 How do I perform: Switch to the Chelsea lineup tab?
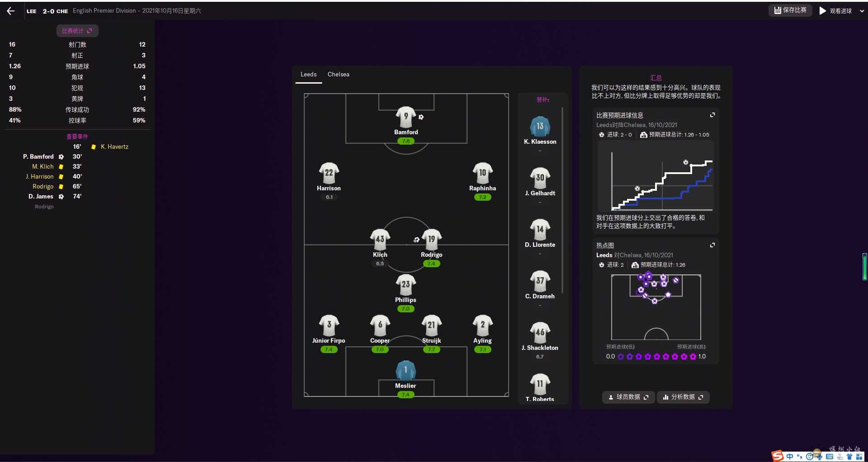[339, 75]
